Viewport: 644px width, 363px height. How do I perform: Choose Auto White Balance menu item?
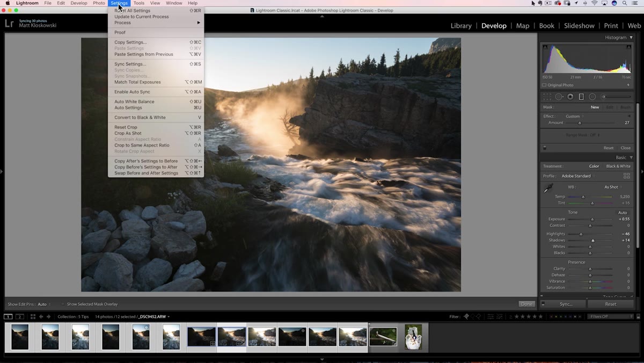point(156,101)
